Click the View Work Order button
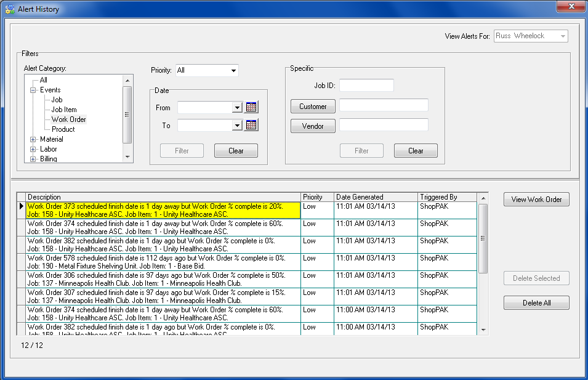 pyautogui.click(x=536, y=200)
